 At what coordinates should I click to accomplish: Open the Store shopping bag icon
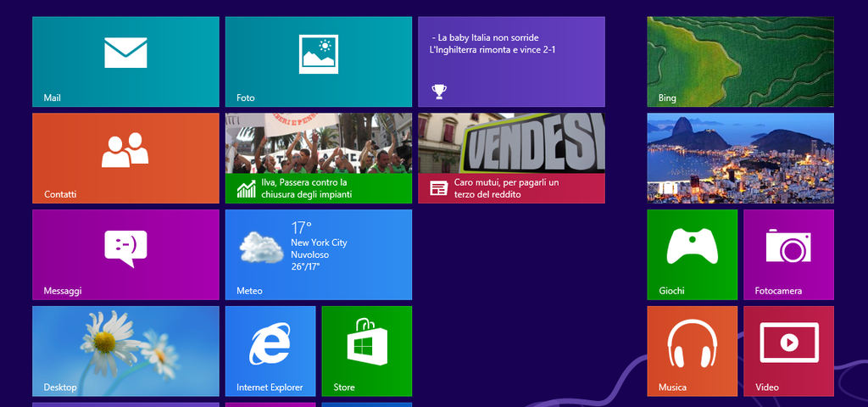click(367, 341)
